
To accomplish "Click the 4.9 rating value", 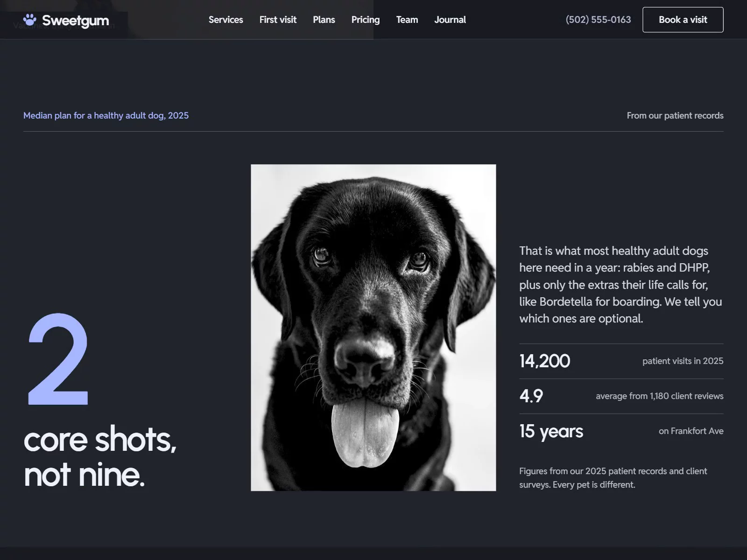I will pyautogui.click(x=531, y=396).
